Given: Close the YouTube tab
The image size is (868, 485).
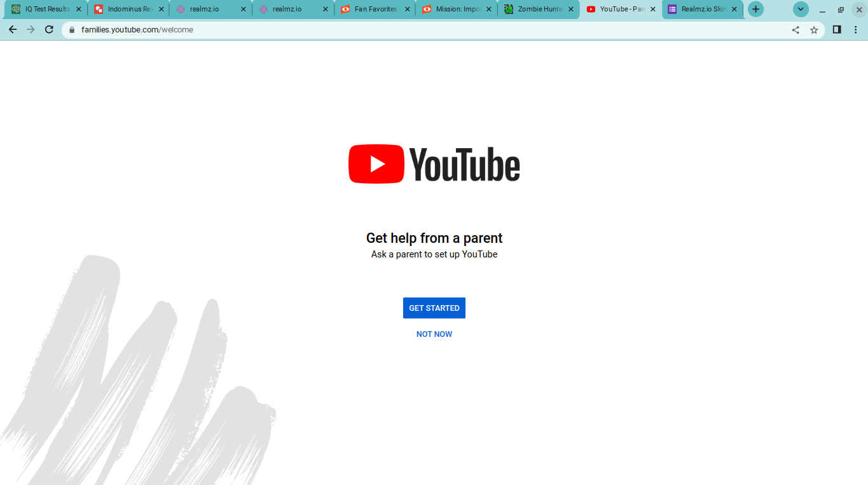Looking at the screenshot, I should 653,10.
